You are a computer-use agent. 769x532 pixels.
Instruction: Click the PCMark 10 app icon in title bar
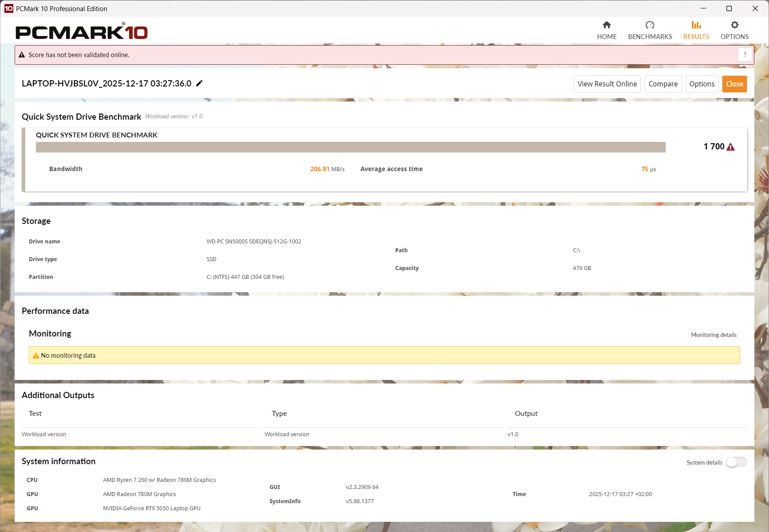(x=8, y=8)
